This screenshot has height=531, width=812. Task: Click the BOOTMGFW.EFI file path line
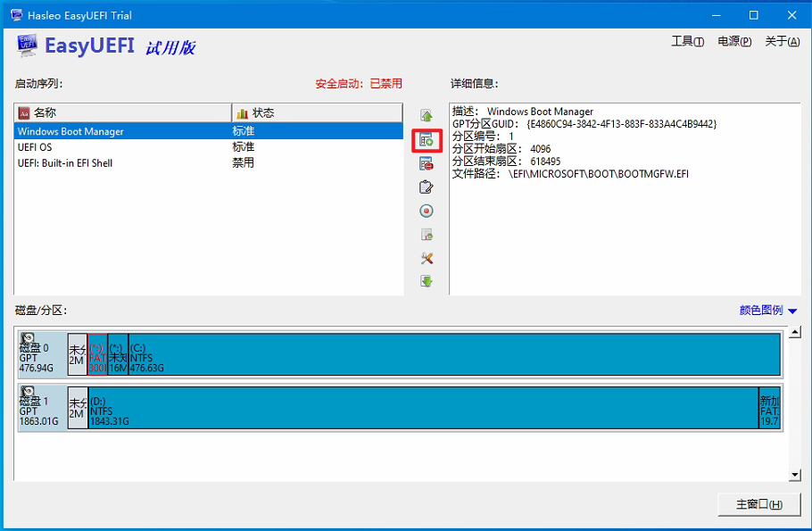570,174
